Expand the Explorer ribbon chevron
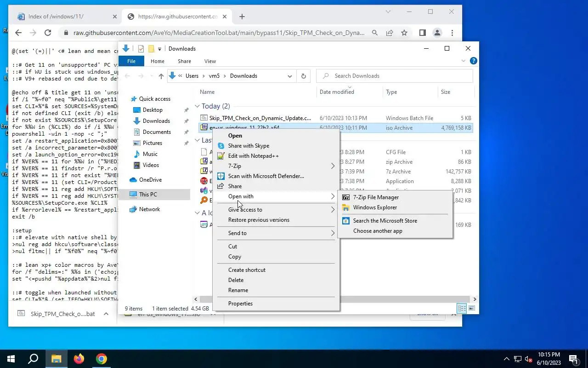This screenshot has width=588, height=368. tap(463, 61)
